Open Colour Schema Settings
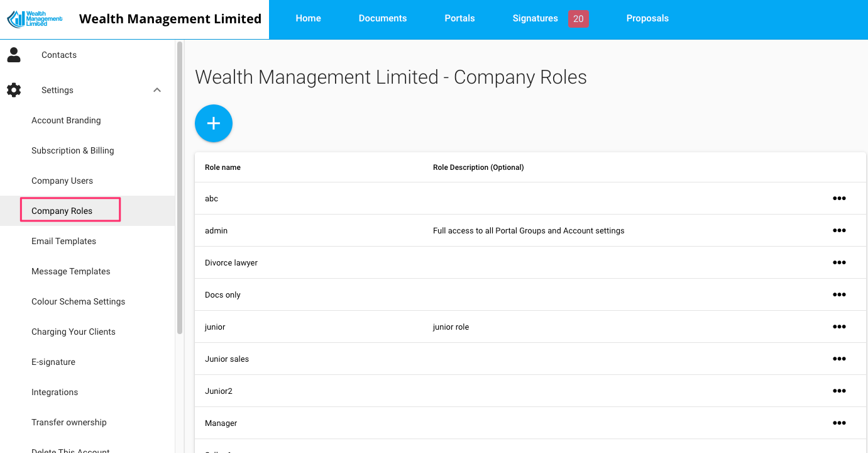 pos(79,301)
